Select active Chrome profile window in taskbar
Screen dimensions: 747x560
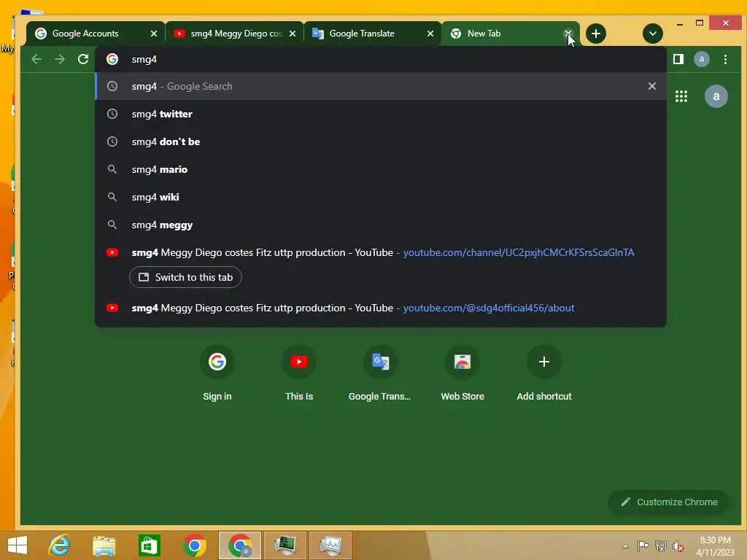[239, 545]
